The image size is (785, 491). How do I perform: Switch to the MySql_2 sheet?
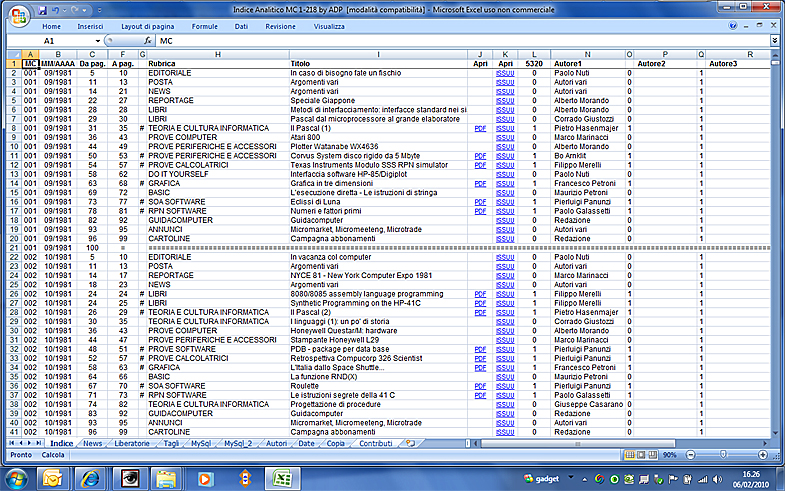pos(238,443)
